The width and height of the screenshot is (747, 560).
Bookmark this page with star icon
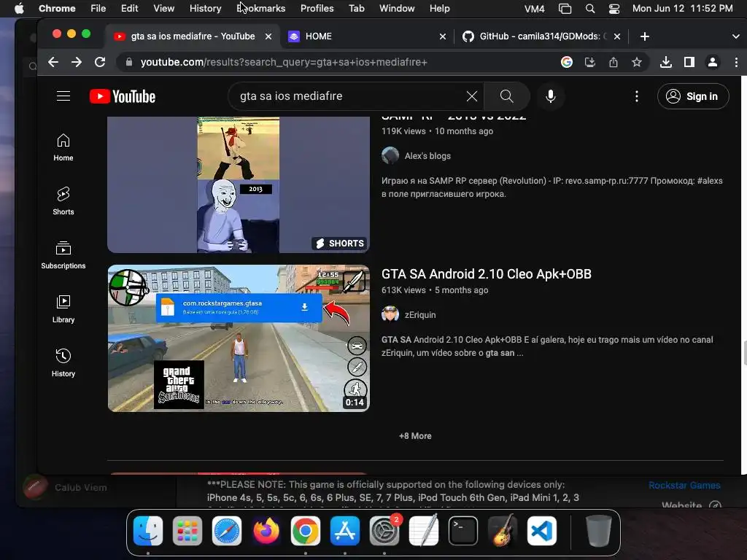(636, 62)
